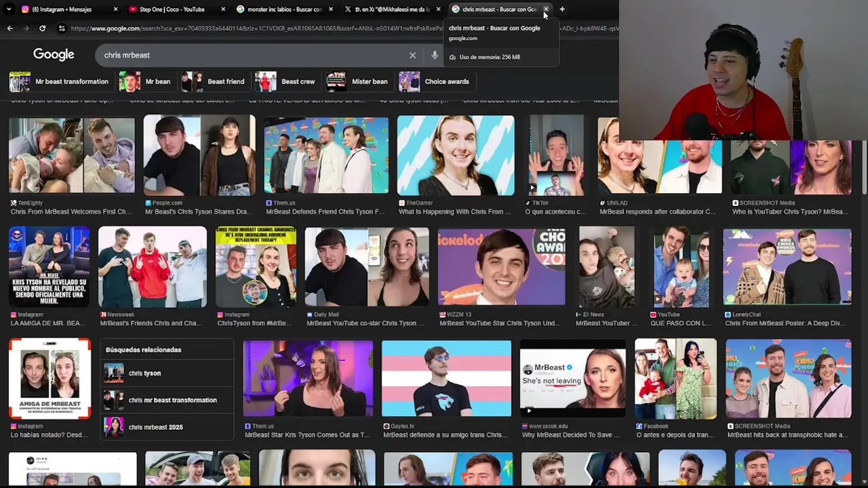Close the Instagram Mensajes tab
Viewport: 868px width, 488px height.
pos(115,9)
